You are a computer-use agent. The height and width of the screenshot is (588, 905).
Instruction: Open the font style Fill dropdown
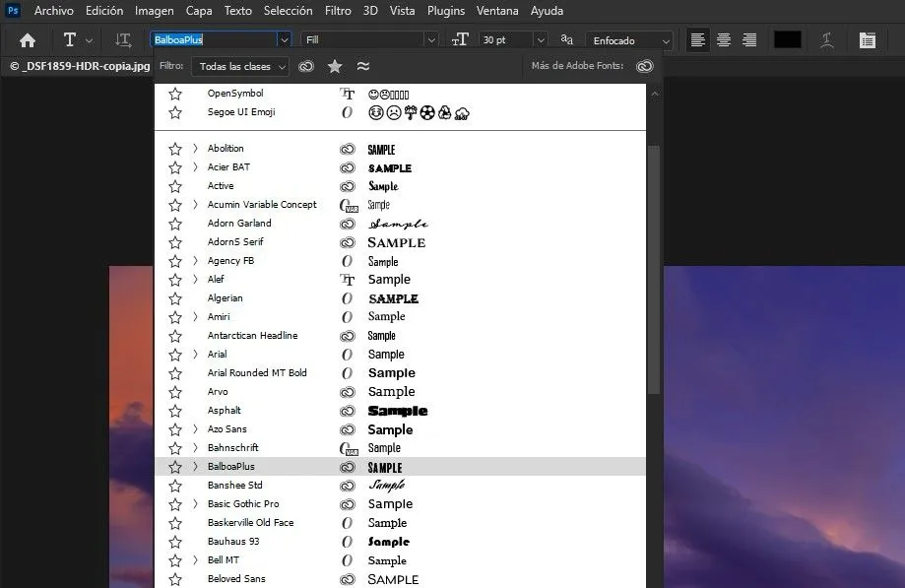[x=431, y=39]
